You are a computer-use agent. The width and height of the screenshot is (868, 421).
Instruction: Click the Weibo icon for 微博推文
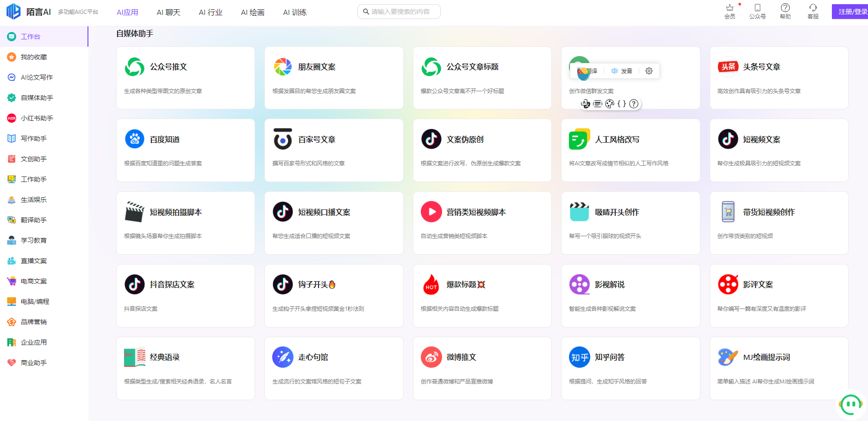[431, 357]
